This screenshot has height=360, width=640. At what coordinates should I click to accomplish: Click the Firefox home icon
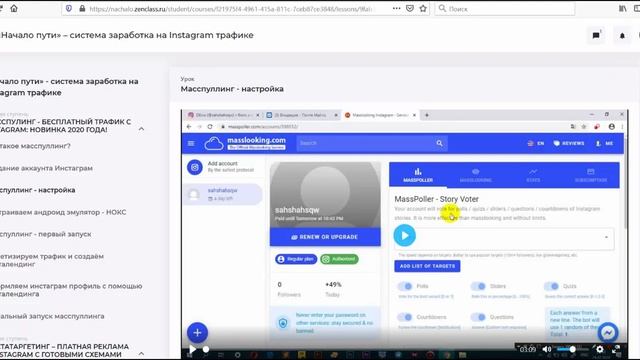pos(14,9)
